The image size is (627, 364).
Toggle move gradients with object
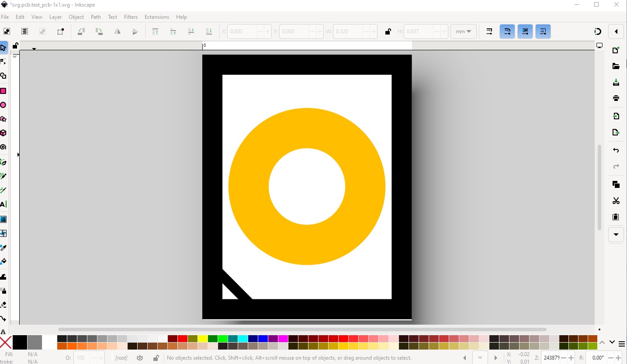[525, 31]
